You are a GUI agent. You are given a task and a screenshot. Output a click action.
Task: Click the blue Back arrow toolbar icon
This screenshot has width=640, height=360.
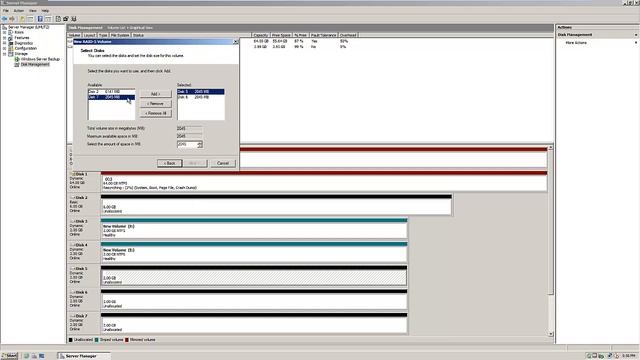pyautogui.click(x=4, y=19)
